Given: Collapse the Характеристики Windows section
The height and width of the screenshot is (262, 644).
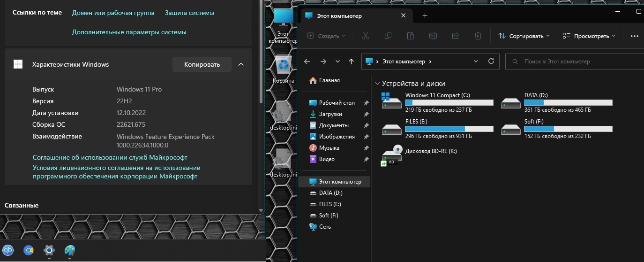Looking at the screenshot, I should click(x=241, y=64).
